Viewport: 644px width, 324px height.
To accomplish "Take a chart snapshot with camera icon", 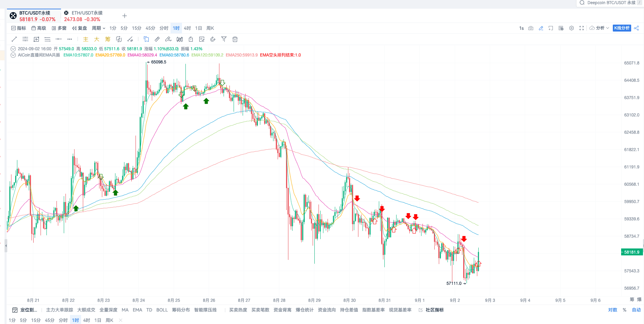I will [531, 28].
